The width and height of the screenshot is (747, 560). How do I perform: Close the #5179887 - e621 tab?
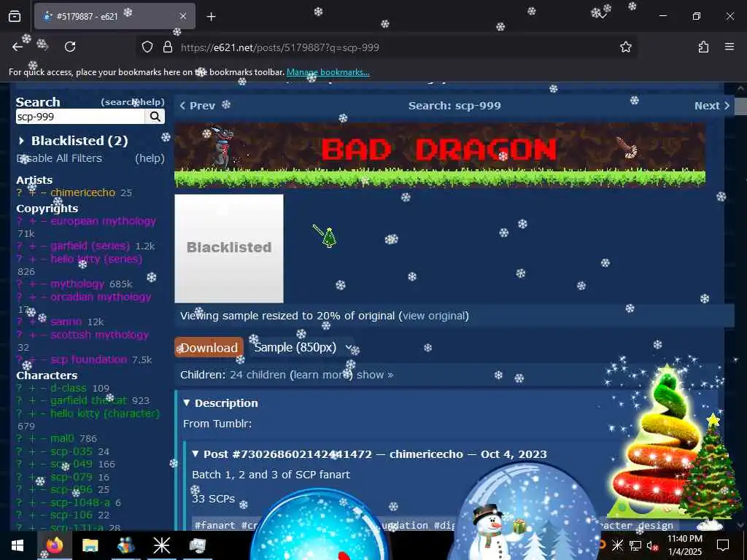(183, 16)
